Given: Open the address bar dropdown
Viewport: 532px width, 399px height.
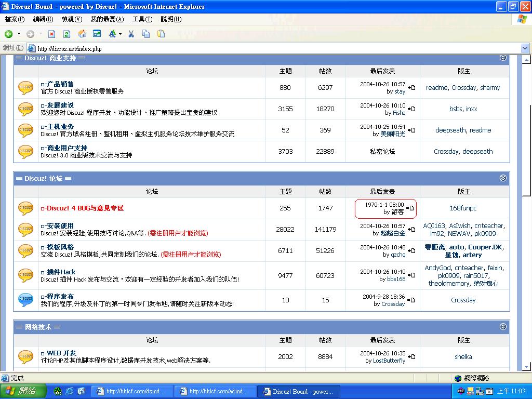Looking at the screenshot, I should click(525, 48).
